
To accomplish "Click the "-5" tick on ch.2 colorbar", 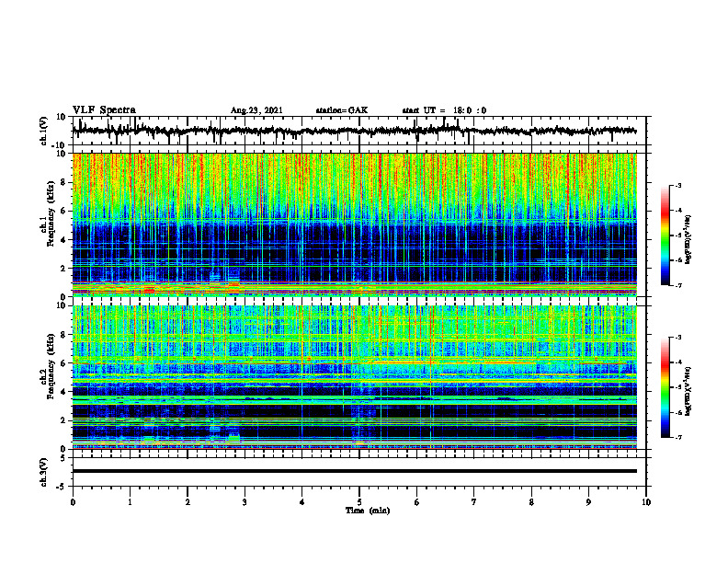I will pos(677,387).
